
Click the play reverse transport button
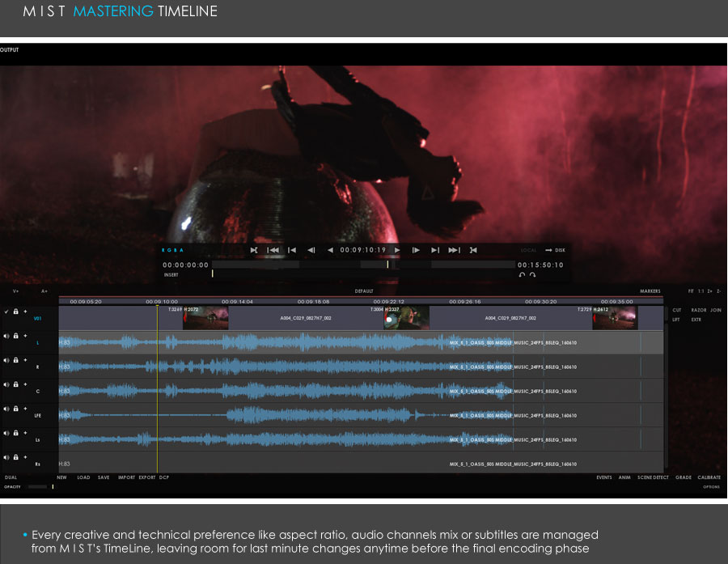[x=330, y=250]
